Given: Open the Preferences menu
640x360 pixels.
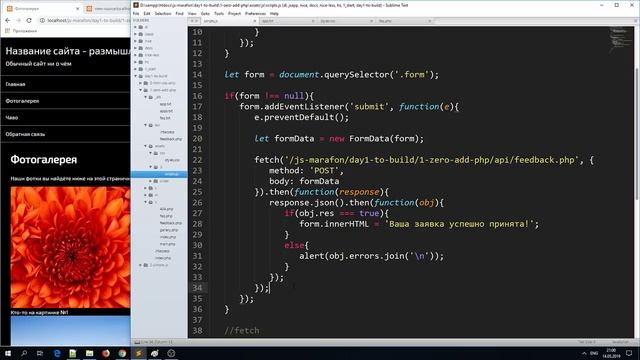Looking at the screenshot, I should pyautogui.click(x=255, y=13).
